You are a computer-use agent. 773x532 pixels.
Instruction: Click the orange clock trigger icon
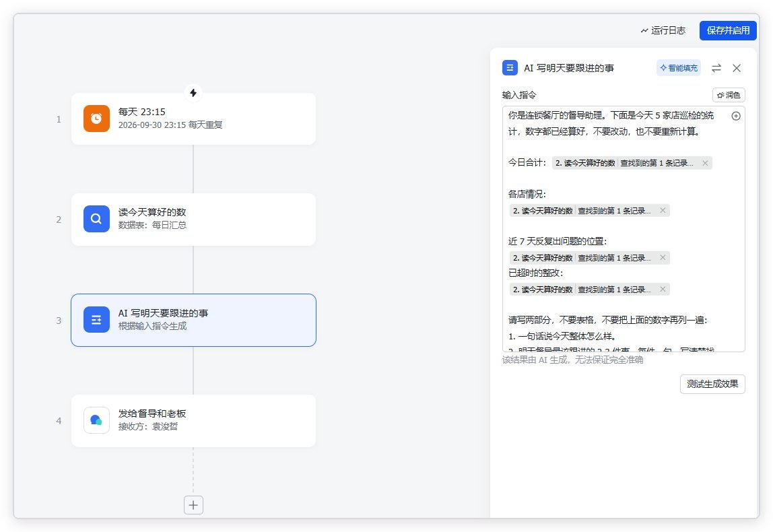96,119
